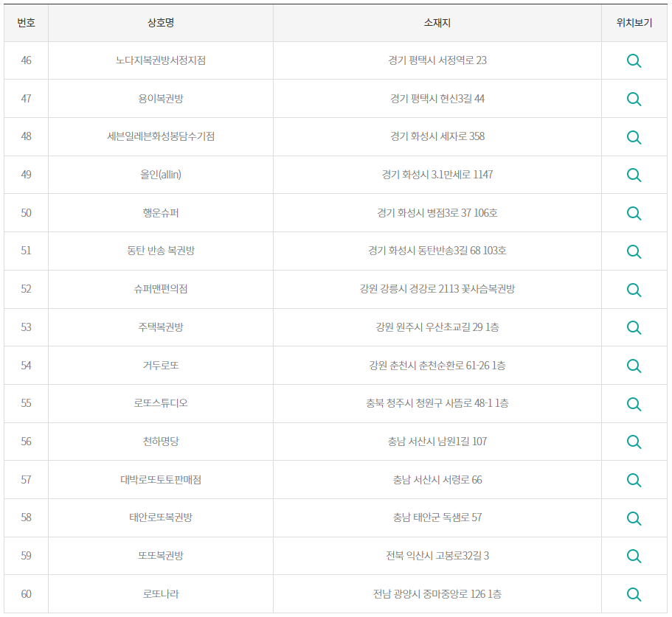672x617 pixels.
Task: Select store name 또또복권방
Action: [x=161, y=556]
